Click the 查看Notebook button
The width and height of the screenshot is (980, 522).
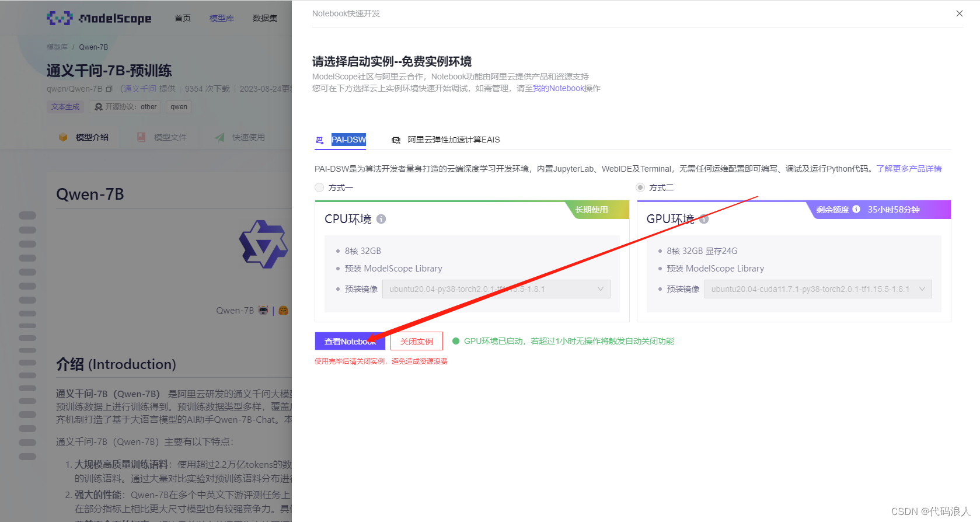tap(350, 341)
